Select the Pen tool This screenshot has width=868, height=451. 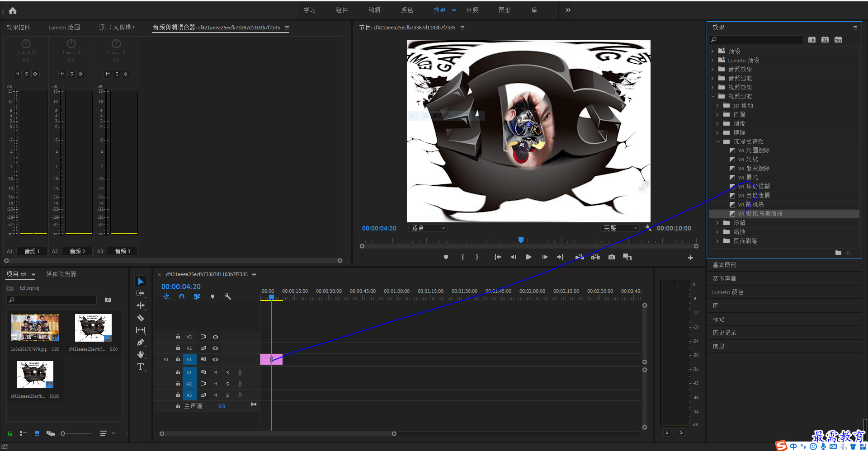pos(141,342)
